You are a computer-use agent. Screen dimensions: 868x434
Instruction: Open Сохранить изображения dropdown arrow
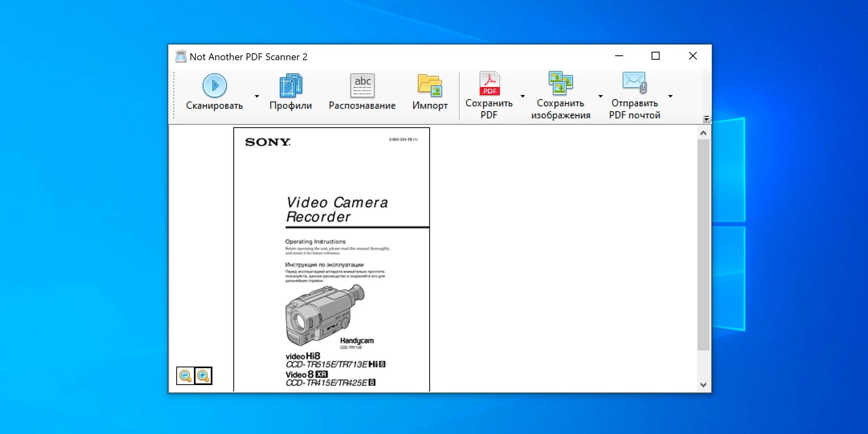point(600,96)
